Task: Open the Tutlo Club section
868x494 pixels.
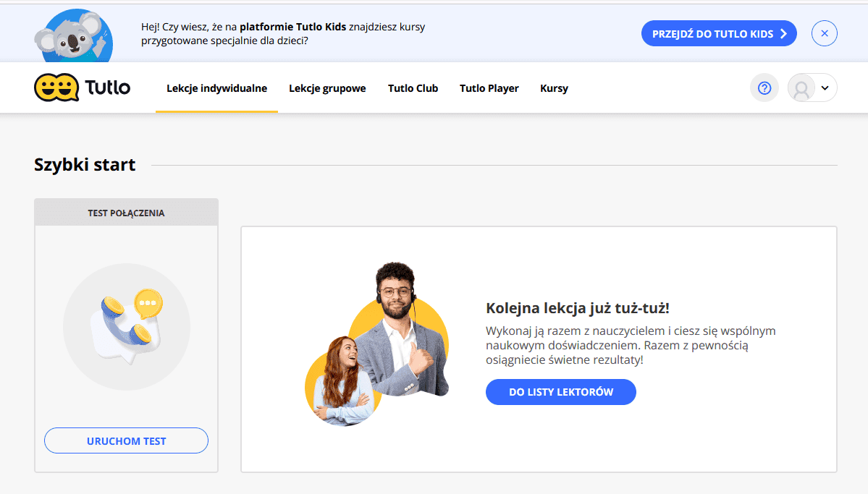Action: pos(413,88)
